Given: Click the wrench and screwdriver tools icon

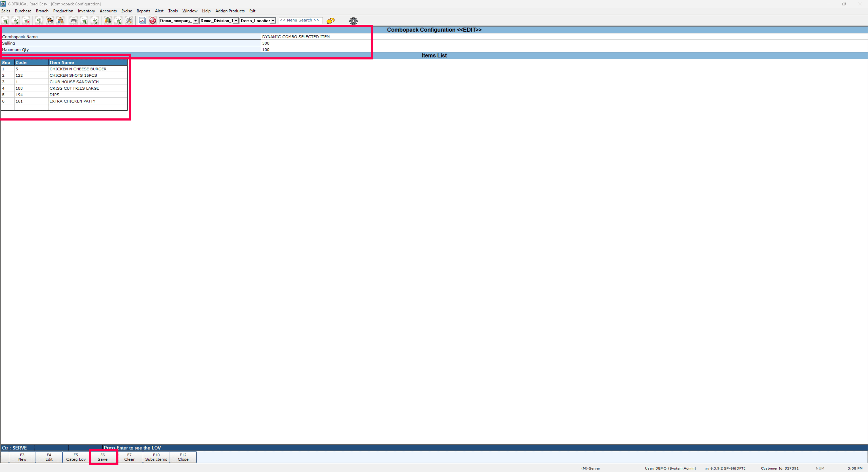Looking at the screenshot, I should tap(129, 21).
